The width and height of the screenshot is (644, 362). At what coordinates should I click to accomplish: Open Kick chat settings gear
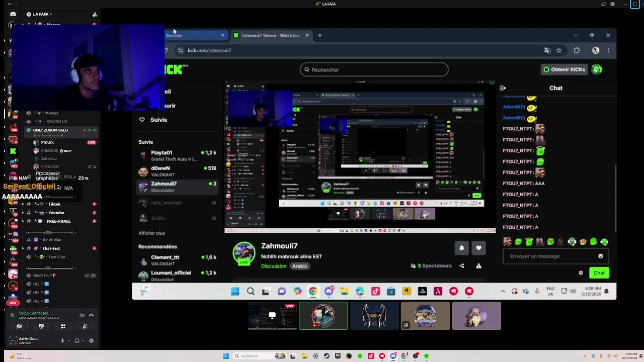tap(581, 273)
